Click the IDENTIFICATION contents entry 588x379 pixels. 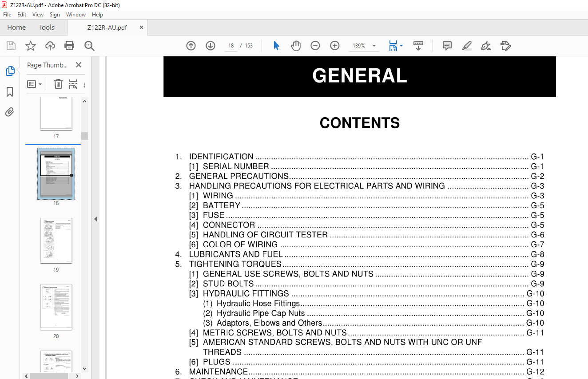point(359,157)
